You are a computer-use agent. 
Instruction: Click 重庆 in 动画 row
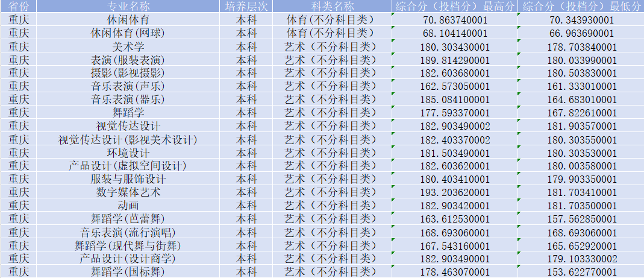pyautogui.click(x=19, y=206)
